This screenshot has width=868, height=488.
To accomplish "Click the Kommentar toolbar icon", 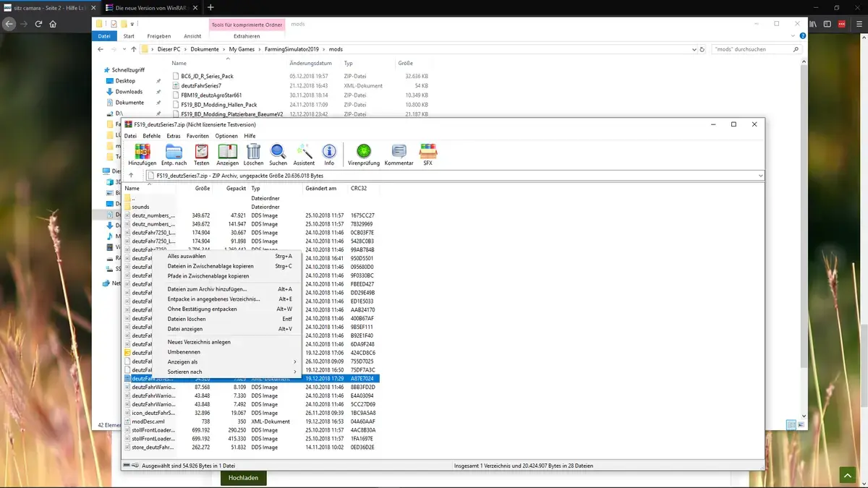I will (x=399, y=153).
